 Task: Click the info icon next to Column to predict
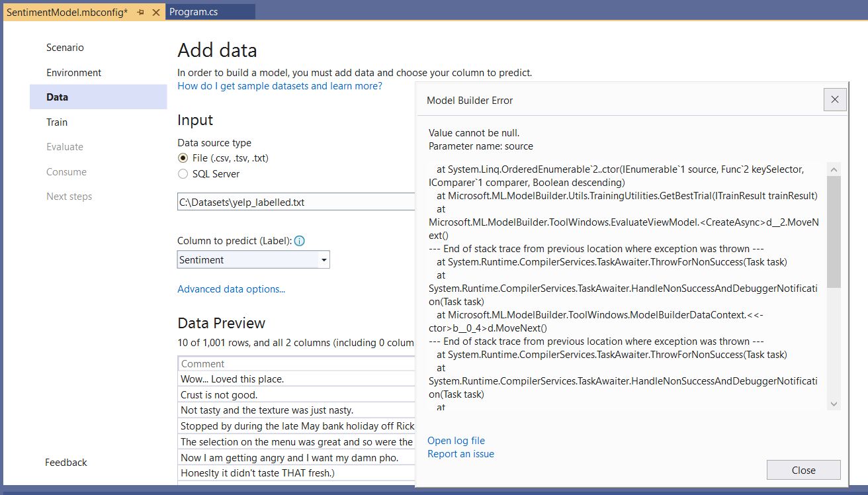[299, 241]
